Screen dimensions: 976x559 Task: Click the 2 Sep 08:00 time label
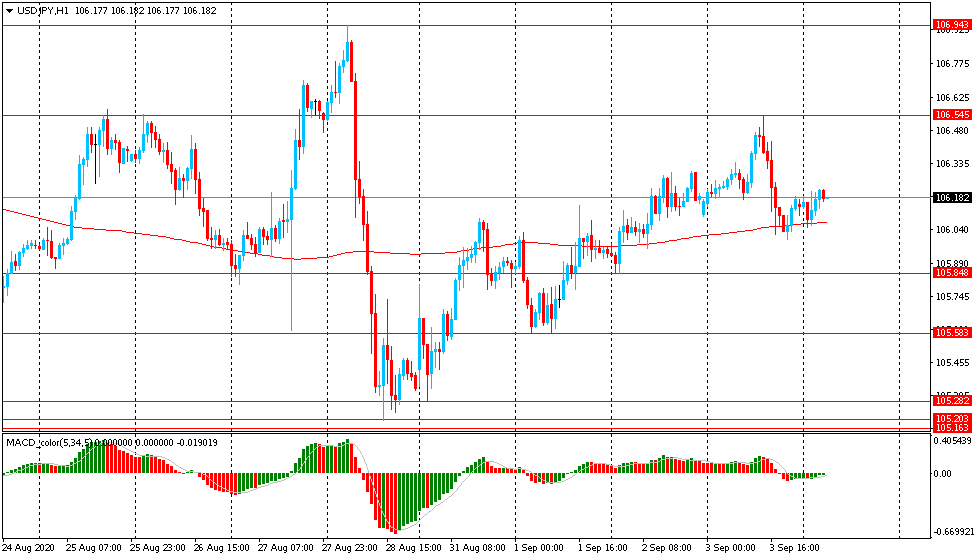[667, 548]
